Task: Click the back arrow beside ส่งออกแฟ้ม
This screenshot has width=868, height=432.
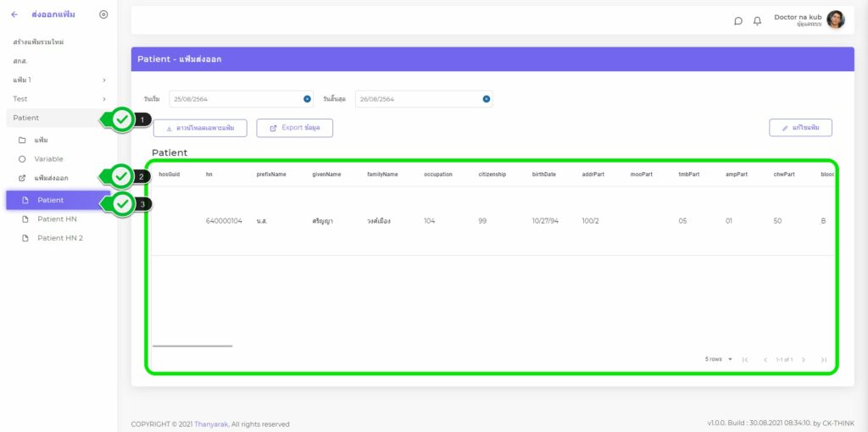Action: (x=14, y=14)
